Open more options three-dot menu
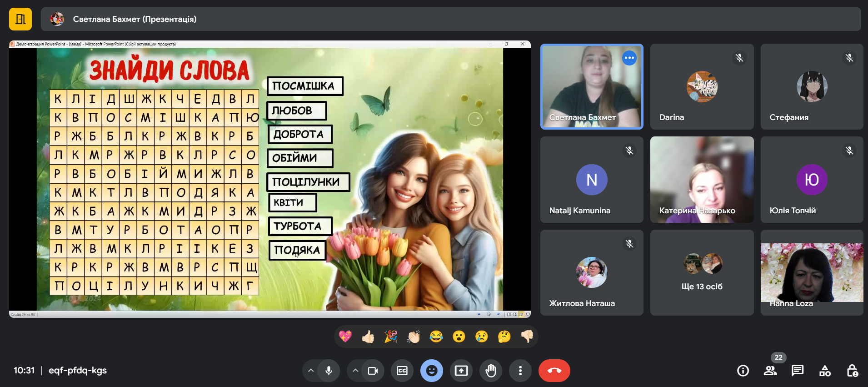 click(x=520, y=371)
